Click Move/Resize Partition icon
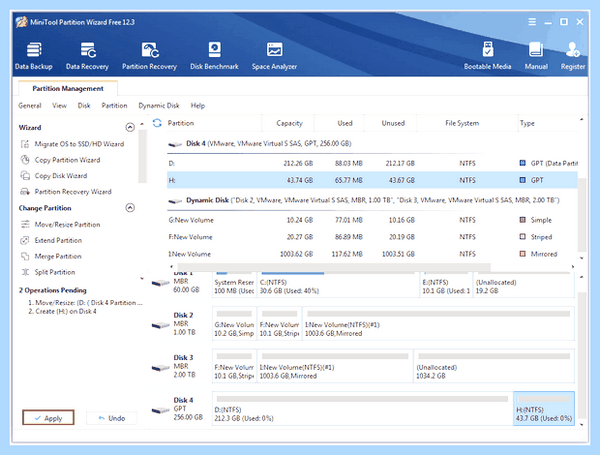The image size is (600, 455). pyautogui.click(x=25, y=224)
